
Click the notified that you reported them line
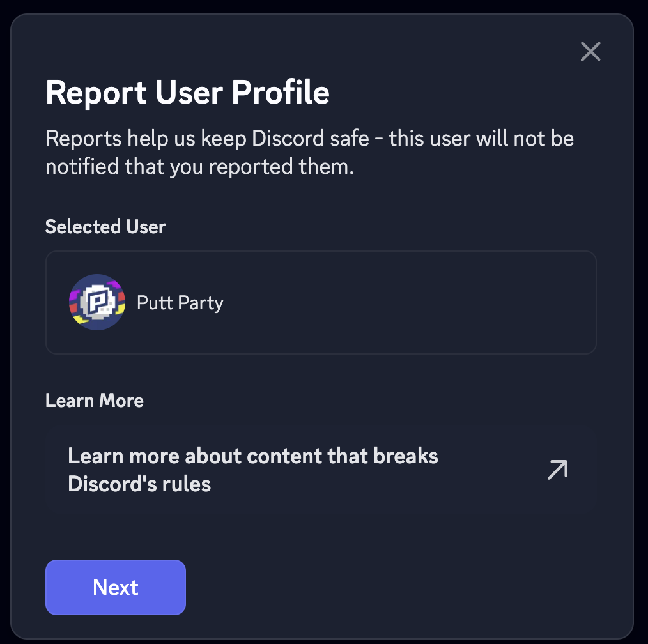[x=199, y=167]
